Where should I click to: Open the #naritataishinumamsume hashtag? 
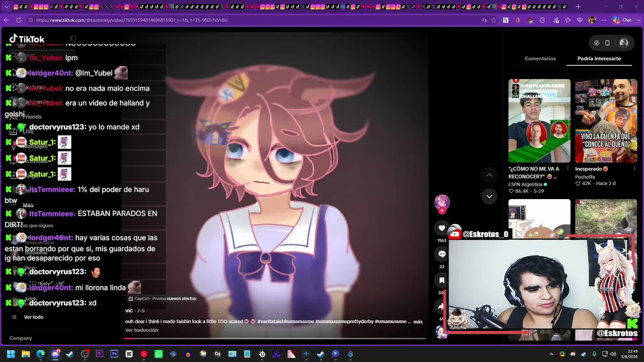tap(285, 322)
